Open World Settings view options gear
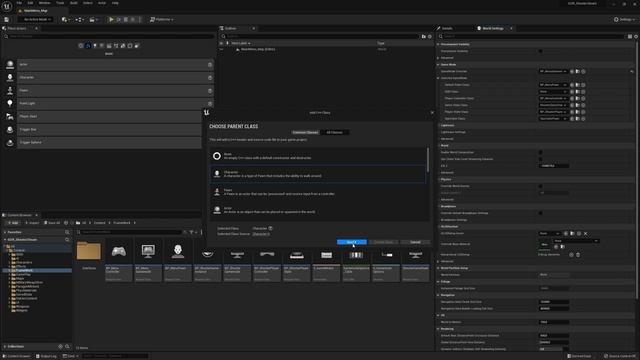 tap(636, 36)
